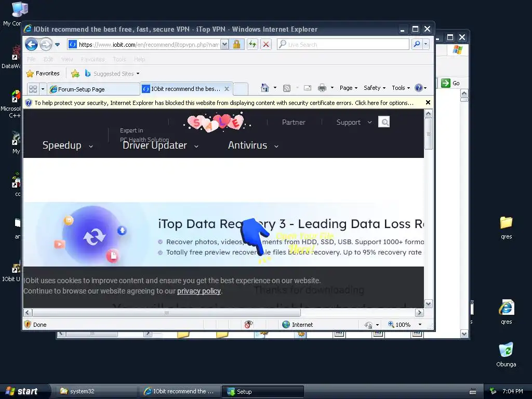This screenshot has height=399, width=532.
Task: Refresh the page with the green arrows icon
Action: coord(252,45)
